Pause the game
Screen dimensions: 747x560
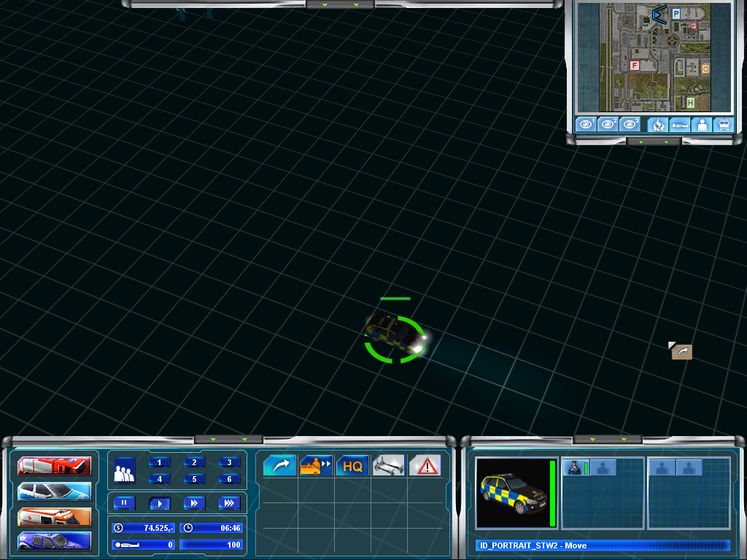coord(124,503)
